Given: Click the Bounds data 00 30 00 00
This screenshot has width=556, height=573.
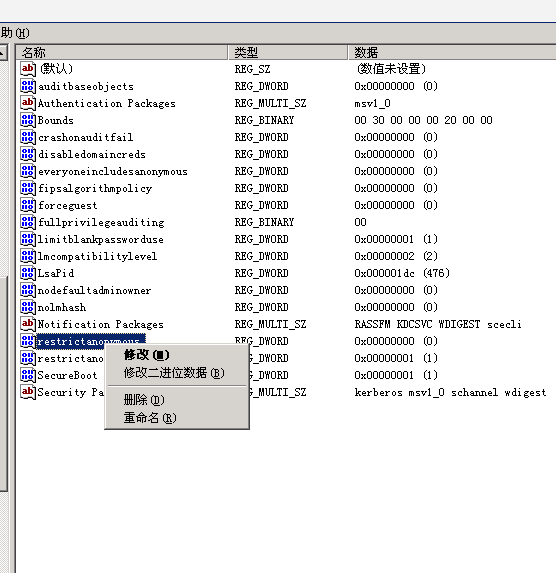Looking at the screenshot, I should 423,120.
